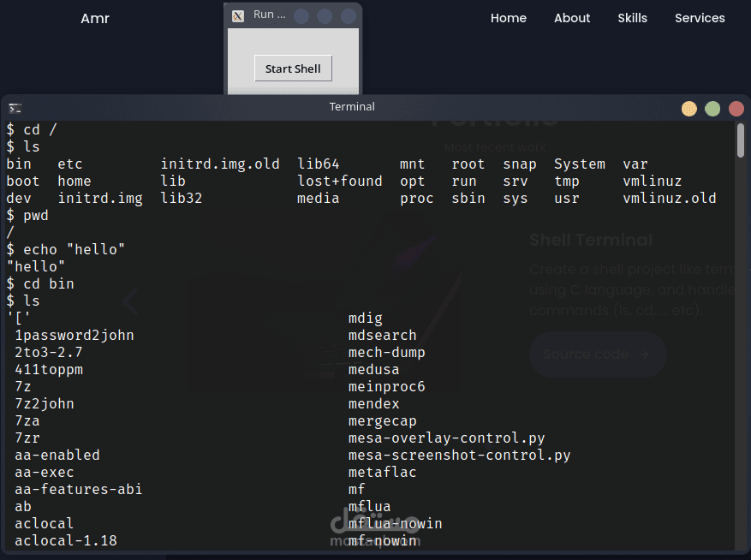Click the Terminal window menu icon
The height and width of the screenshot is (560, 751).
coord(15,108)
